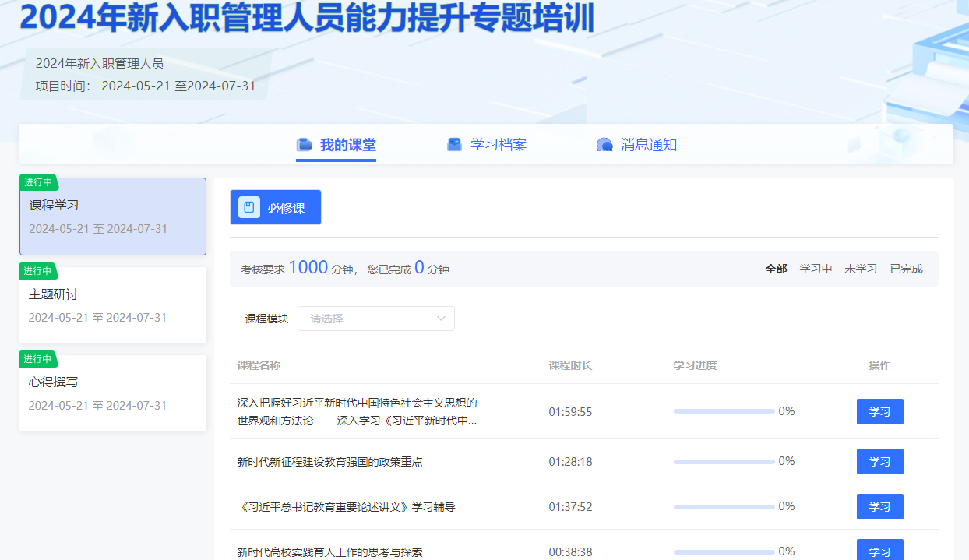This screenshot has width=969, height=560.
Task: Filter courses by 学习中
Action: point(816,269)
